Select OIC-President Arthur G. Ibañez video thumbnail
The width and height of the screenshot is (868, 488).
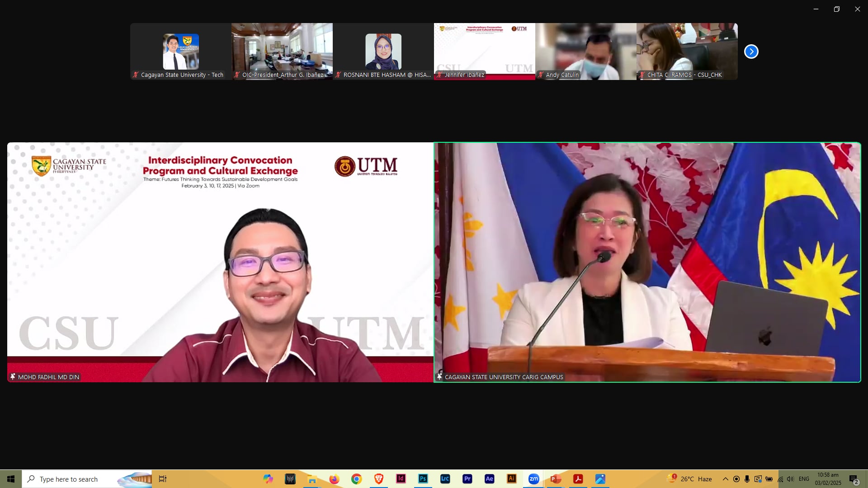click(282, 52)
